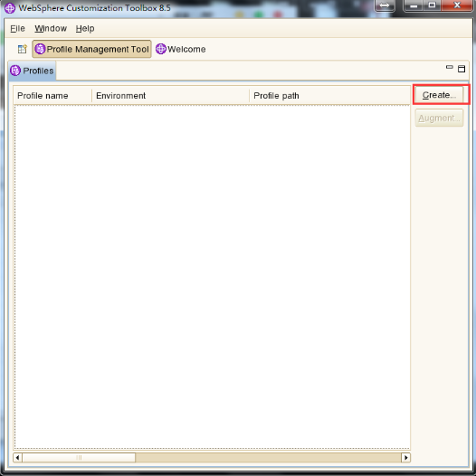Click the Open Perspective toolbar icon

[22, 49]
